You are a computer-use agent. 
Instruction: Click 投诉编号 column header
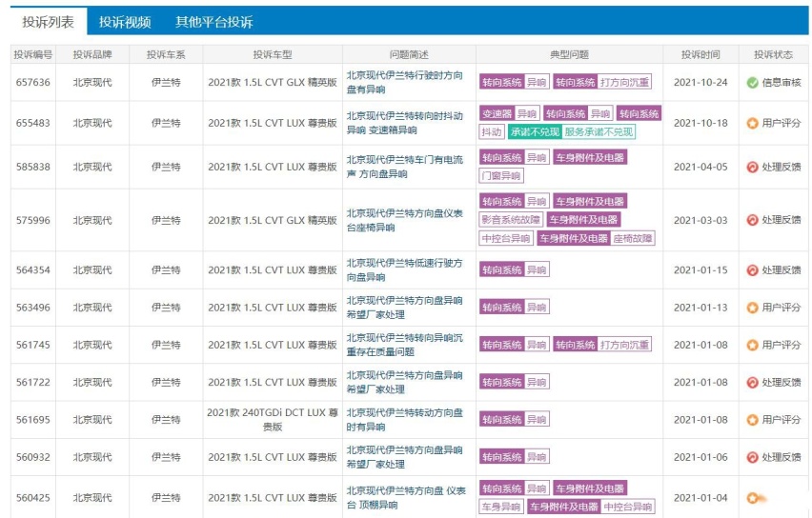(x=33, y=55)
